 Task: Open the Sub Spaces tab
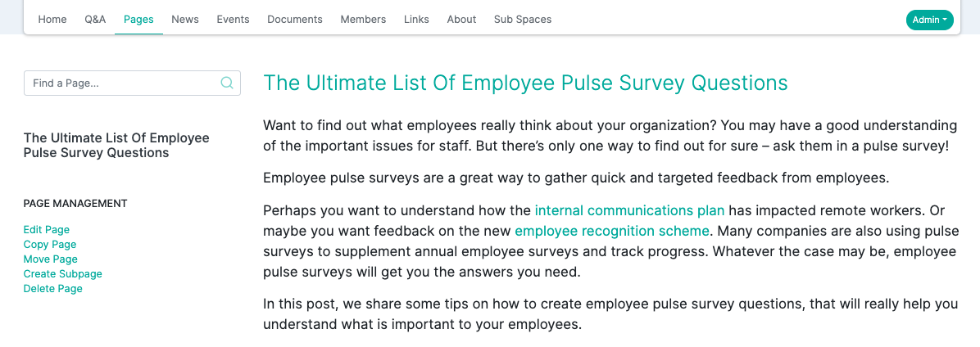(x=523, y=20)
